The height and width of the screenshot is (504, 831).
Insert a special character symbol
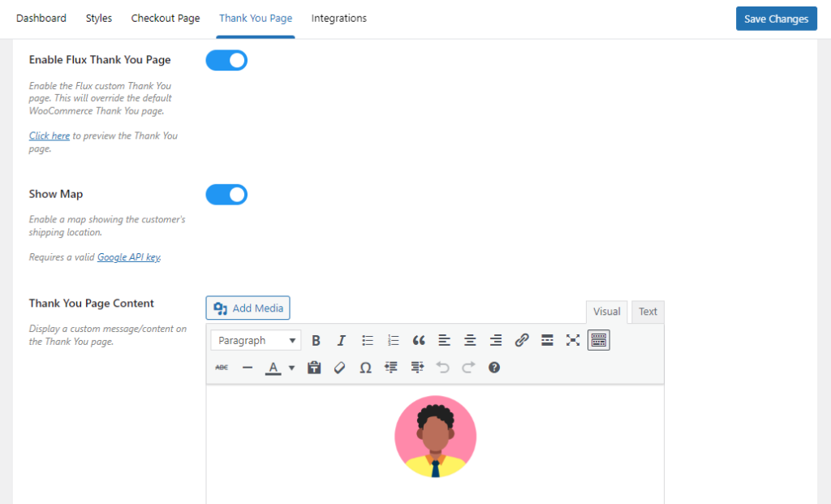(x=365, y=368)
